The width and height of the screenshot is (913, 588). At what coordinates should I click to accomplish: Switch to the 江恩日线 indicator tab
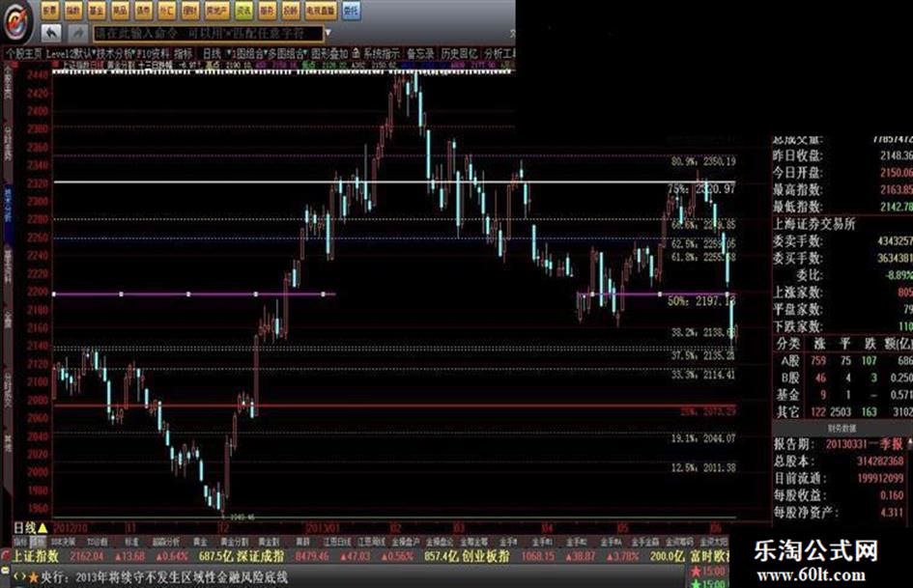(338, 542)
